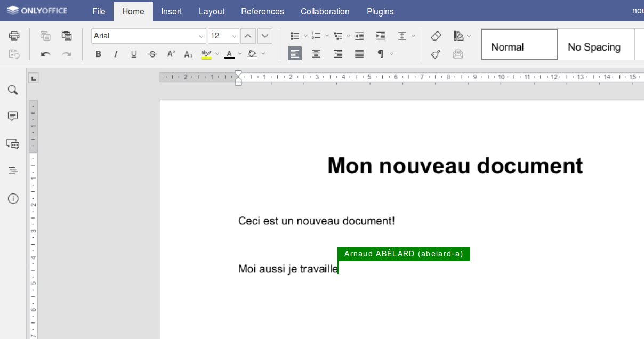Open the font size dropdown
The width and height of the screenshot is (644, 339).
[234, 36]
